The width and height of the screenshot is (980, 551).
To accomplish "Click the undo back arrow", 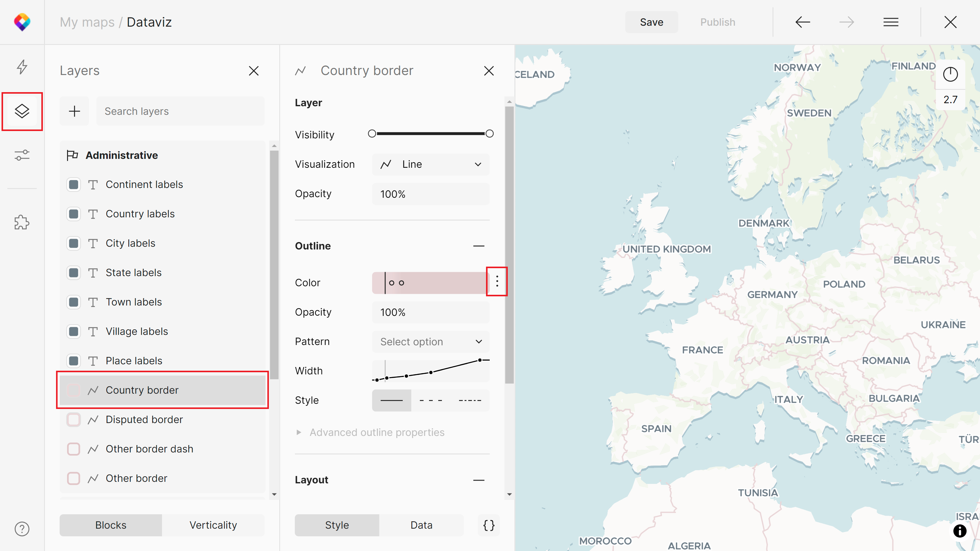I will tap(803, 22).
